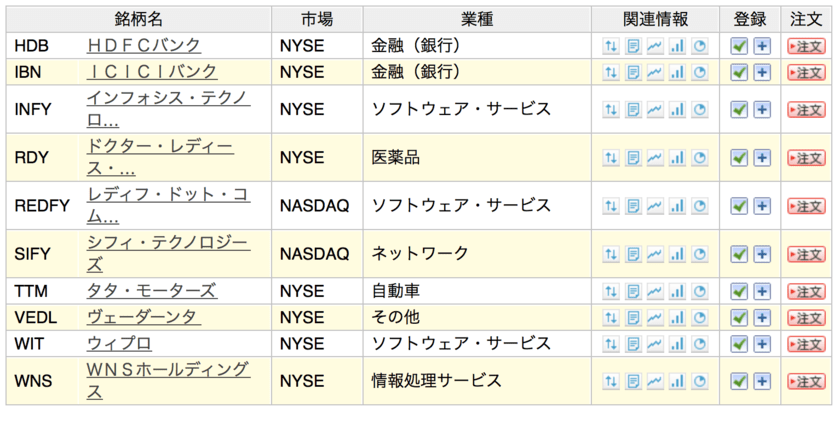Toggle the green checkmark in the WIT row
The width and height of the screenshot is (840, 424).
pyautogui.click(x=739, y=344)
